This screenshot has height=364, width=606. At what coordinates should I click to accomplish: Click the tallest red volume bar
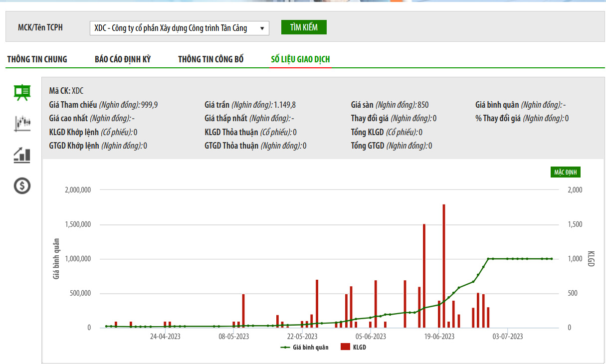tap(443, 265)
